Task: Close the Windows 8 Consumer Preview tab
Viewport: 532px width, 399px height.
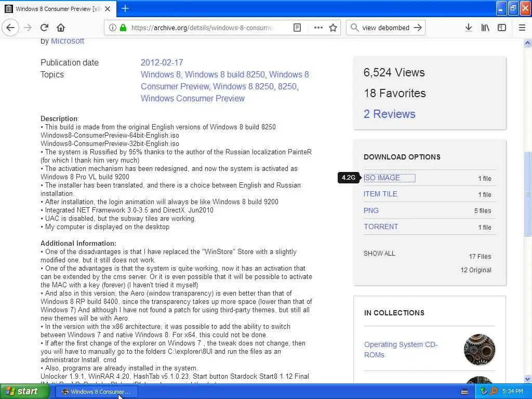Action: click(108, 9)
